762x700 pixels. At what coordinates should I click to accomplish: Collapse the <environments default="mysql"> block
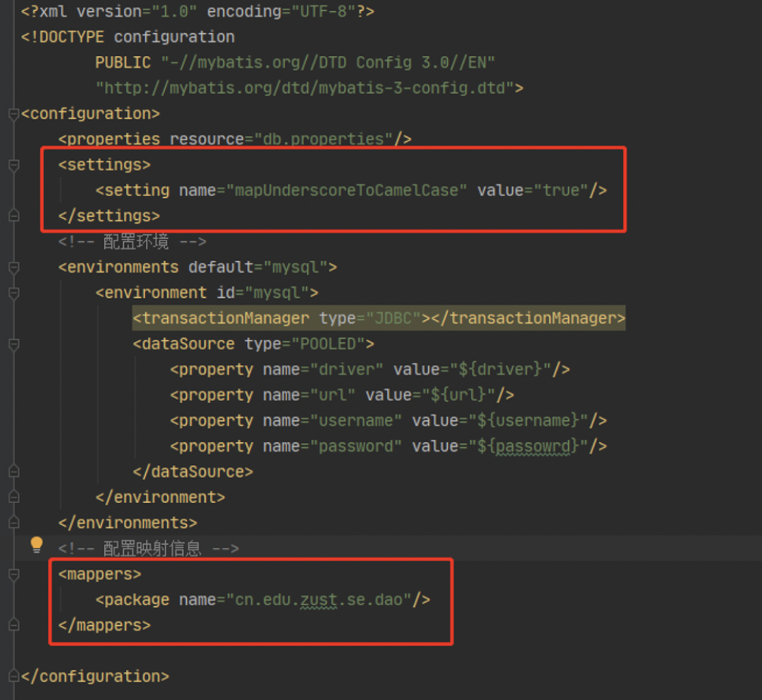tap(13, 268)
